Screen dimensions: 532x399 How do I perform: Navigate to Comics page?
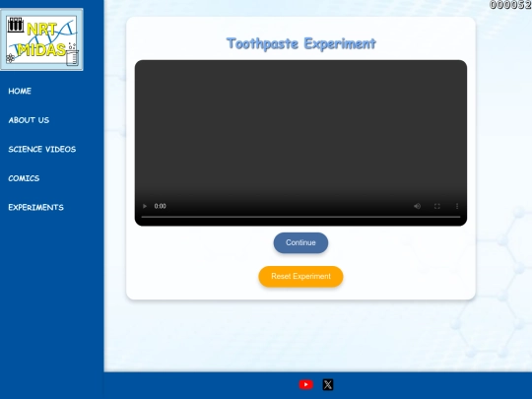[24, 178]
